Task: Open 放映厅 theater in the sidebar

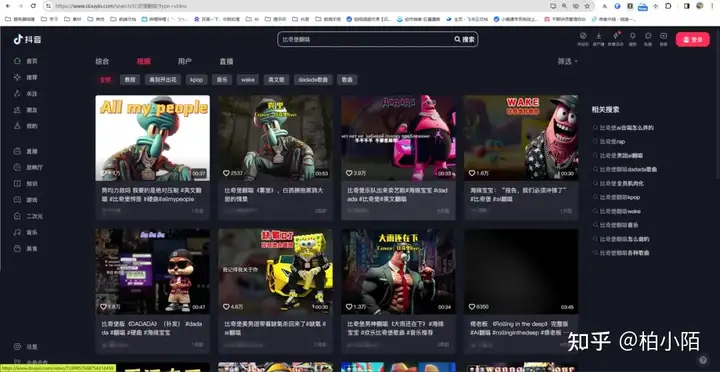Action: click(28, 167)
